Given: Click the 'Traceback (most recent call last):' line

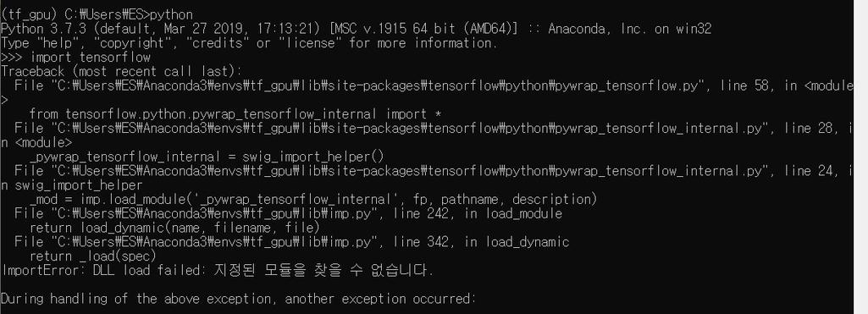Looking at the screenshot, I should pyautogui.click(x=114, y=71).
